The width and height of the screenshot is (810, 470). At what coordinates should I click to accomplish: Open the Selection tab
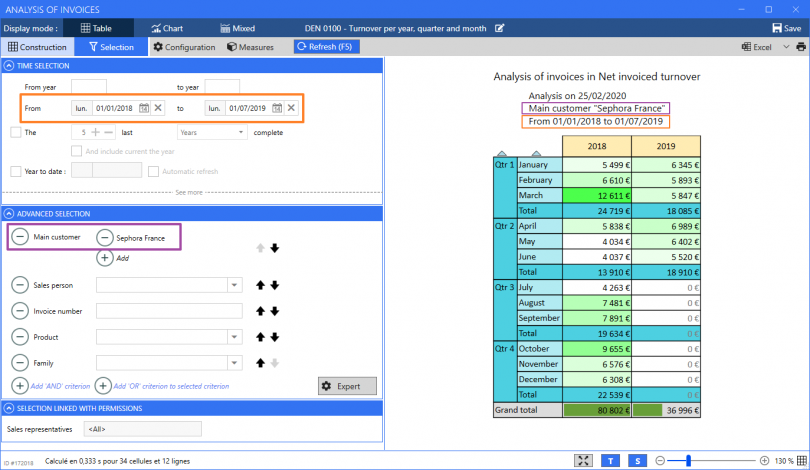click(112, 47)
